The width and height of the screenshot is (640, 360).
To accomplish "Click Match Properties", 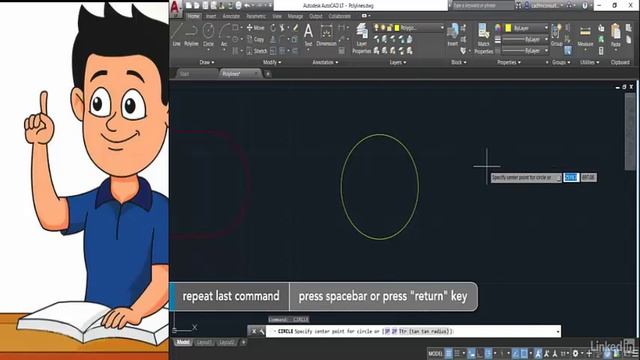I will tap(483, 38).
